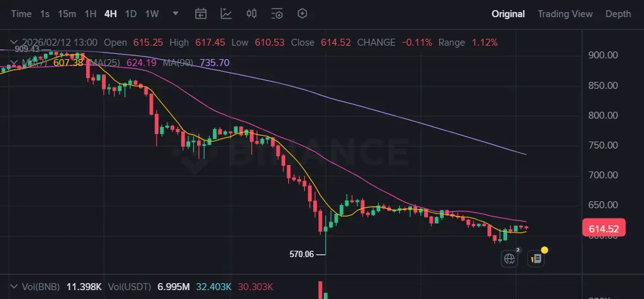Switch to the Depth chart tab

[618, 14]
